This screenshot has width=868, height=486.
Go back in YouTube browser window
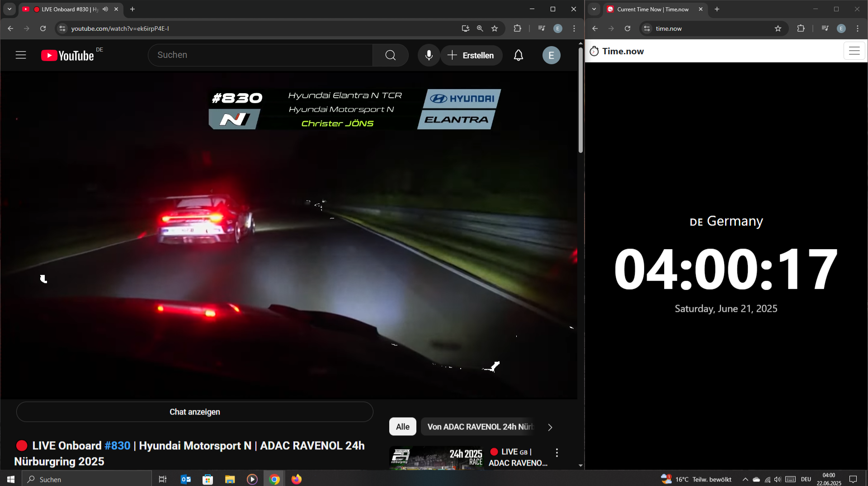pos(10,28)
